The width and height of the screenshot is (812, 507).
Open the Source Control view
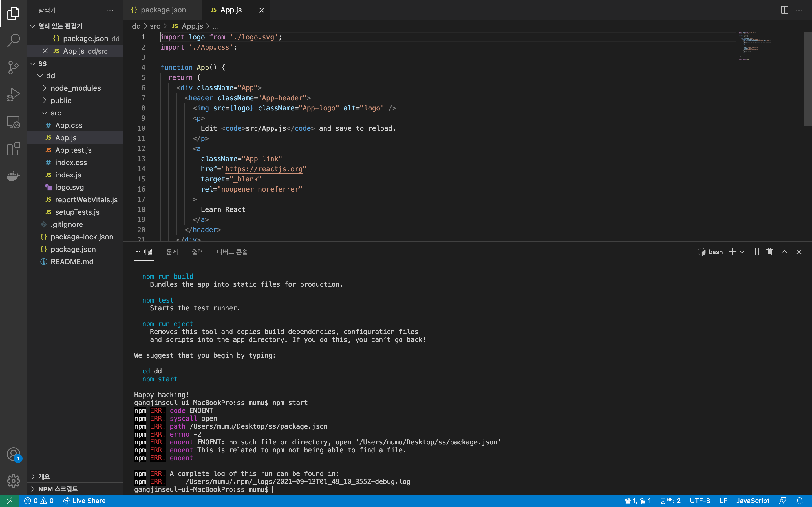tap(14, 67)
